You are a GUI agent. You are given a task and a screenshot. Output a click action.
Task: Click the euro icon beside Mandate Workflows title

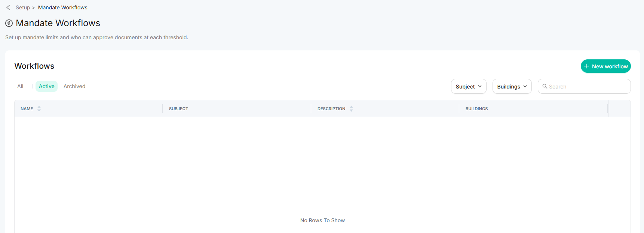click(9, 23)
